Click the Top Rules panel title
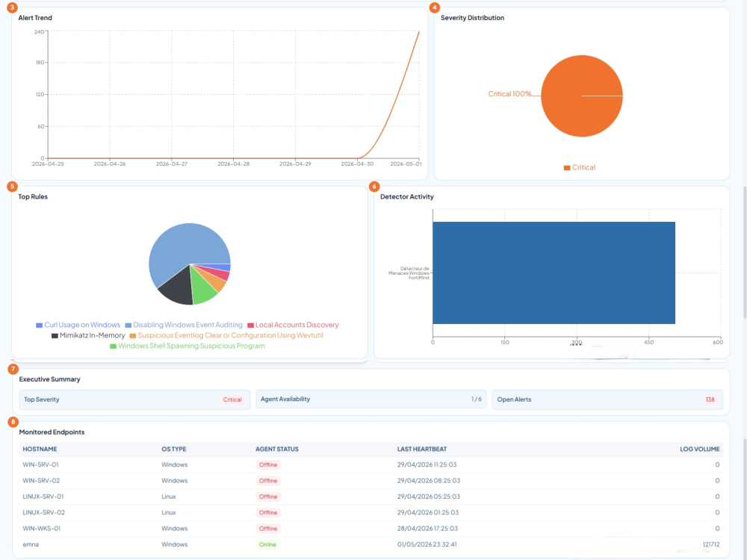Image resolution: width=747 pixels, height=560 pixels. coord(33,196)
